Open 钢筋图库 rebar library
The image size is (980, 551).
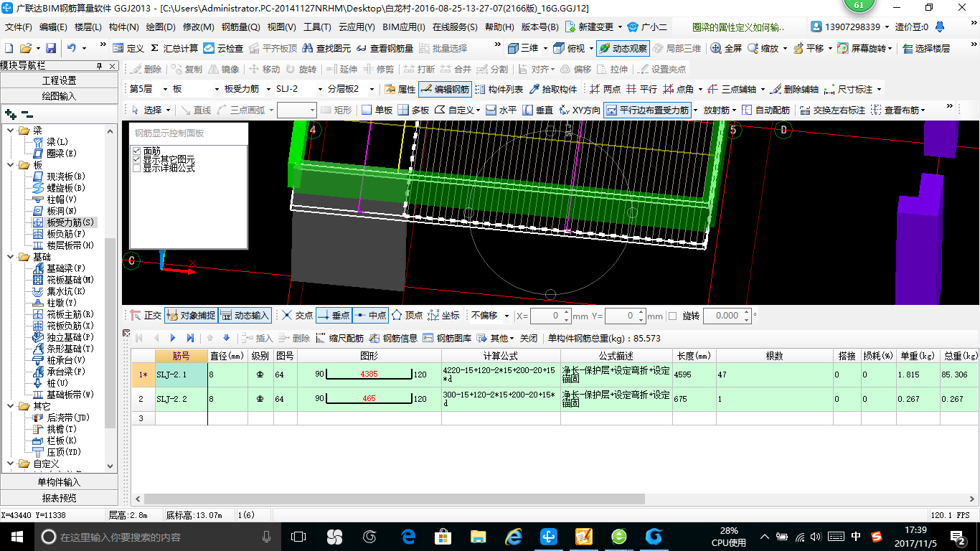[x=447, y=338]
